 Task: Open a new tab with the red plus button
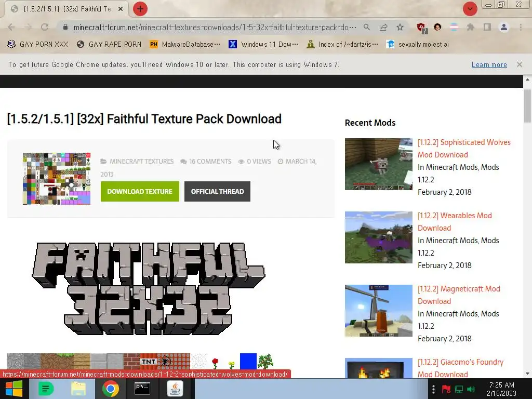coord(140,9)
